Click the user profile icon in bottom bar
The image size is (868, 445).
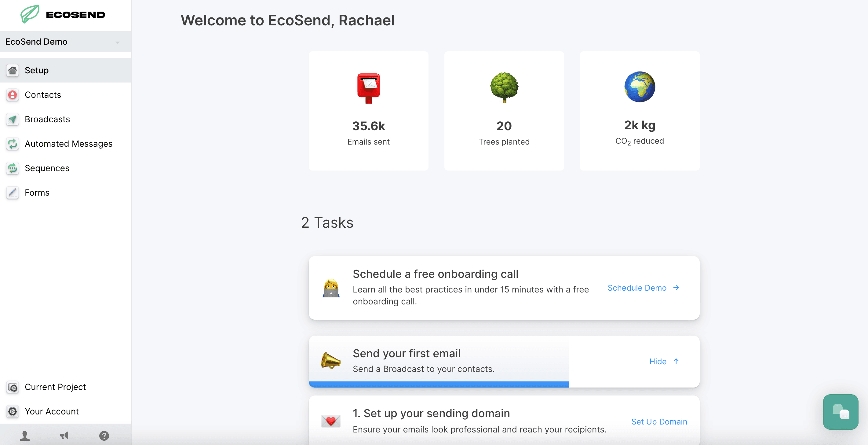pyautogui.click(x=25, y=436)
